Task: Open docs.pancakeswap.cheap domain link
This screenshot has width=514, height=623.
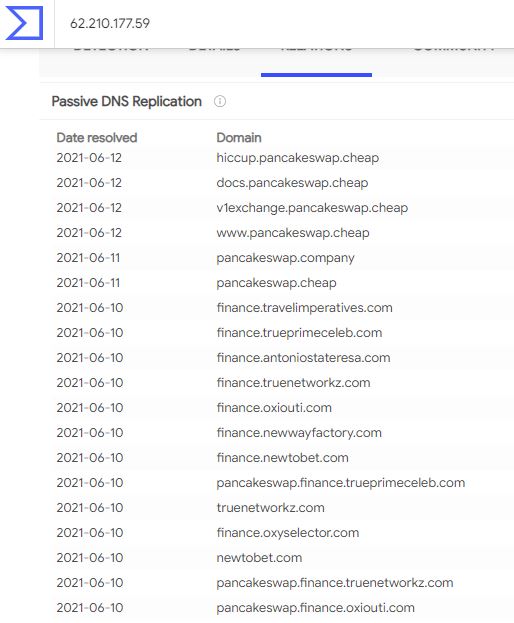Action: tap(292, 183)
